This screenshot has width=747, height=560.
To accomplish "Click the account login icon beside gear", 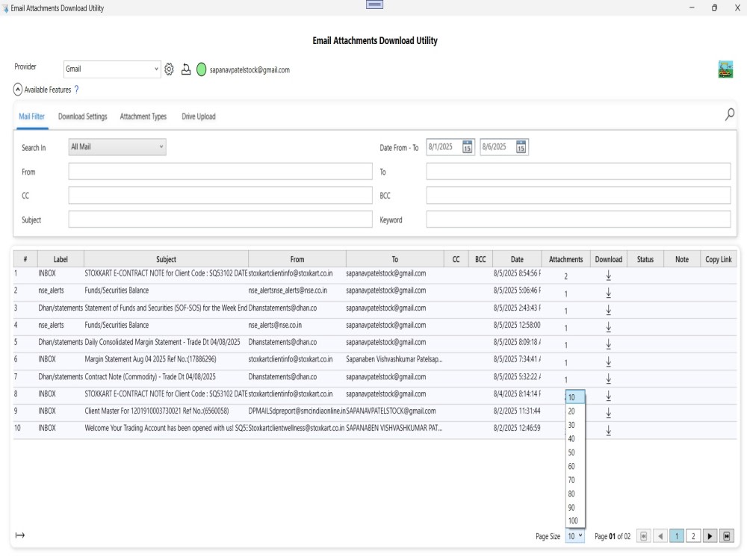I will pos(186,69).
